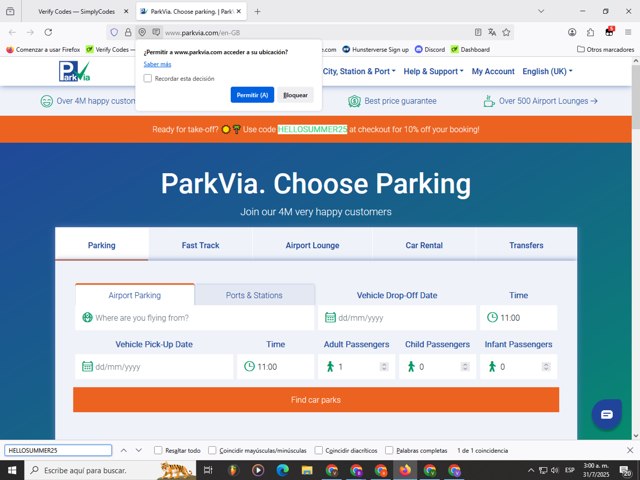Image resolution: width=640 pixels, height=480 pixels.
Task: Open the Saber más link
Action: [x=157, y=64]
